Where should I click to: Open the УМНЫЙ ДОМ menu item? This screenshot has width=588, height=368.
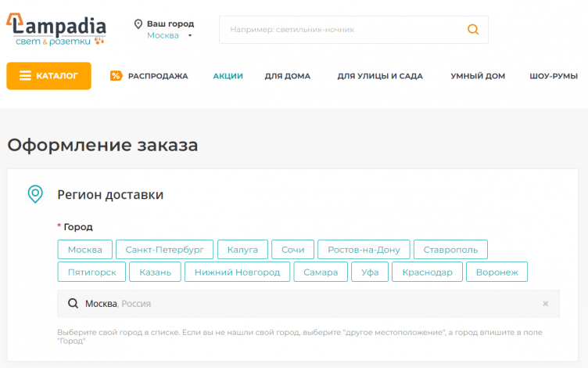(478, 76)
